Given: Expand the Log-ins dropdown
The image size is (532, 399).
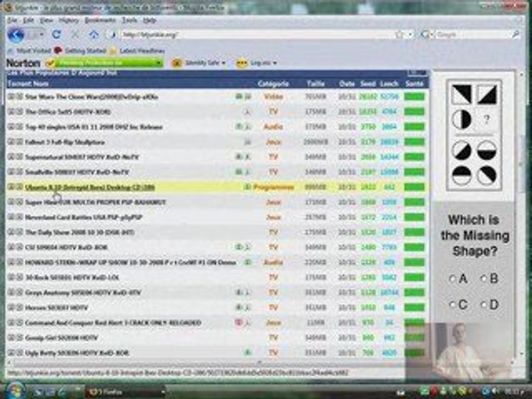Looking at the screenshot, I should coord(274,63).
